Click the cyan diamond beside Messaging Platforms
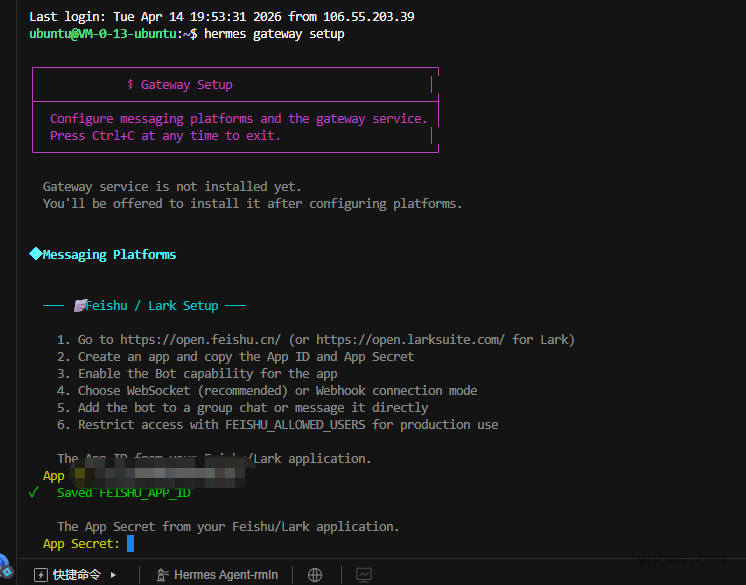The width and height of the screenshot is (746, 585). (x=35, y=255)
